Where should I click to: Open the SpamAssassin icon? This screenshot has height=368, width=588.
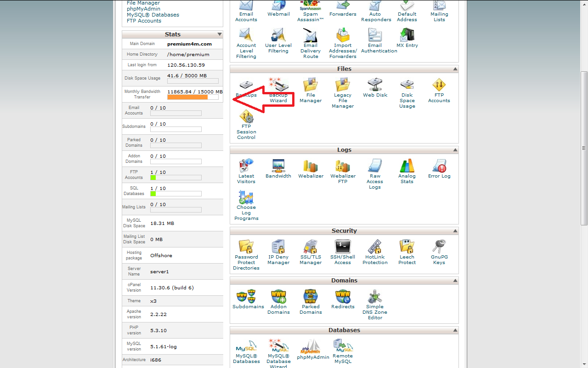pos(311,6)
